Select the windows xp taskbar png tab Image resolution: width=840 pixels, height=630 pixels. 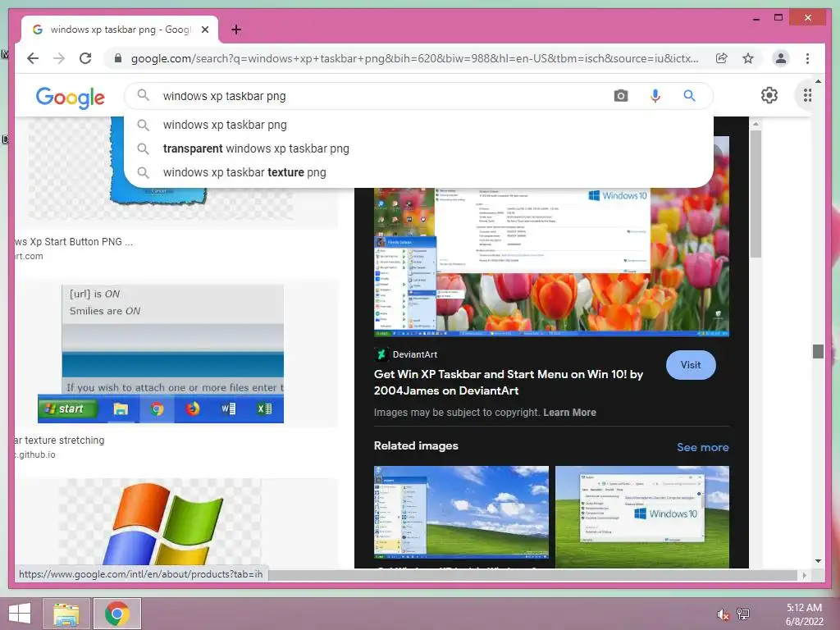point(120,30)
